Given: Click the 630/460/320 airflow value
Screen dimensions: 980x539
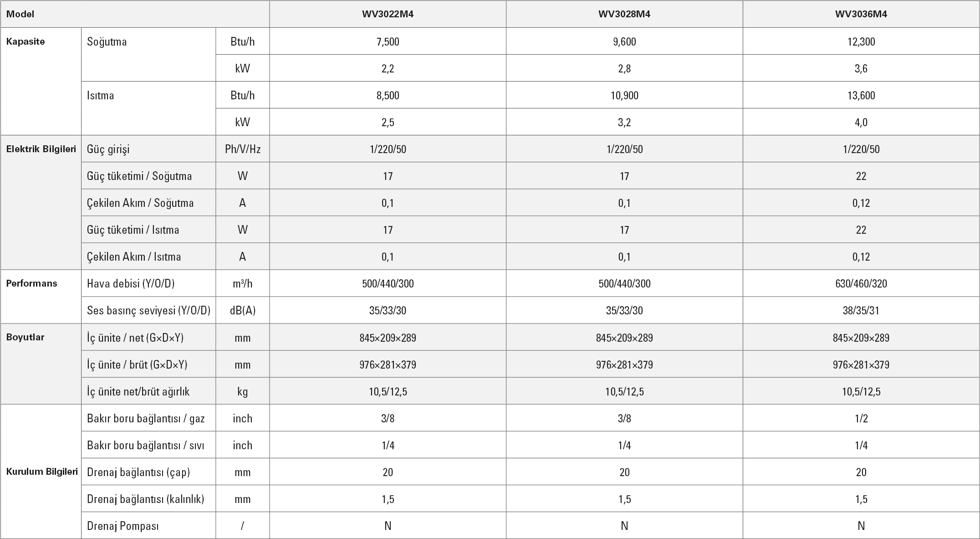Looking at the screenshot, I should tap(861, 283).
